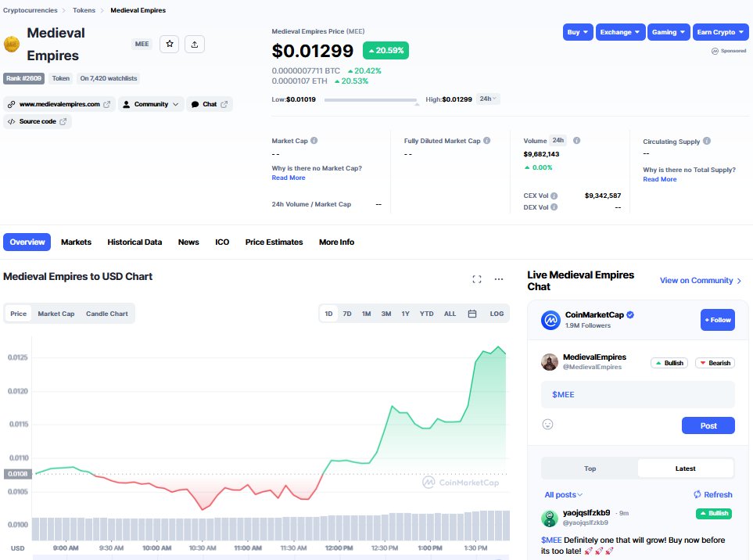
Task: Select the 1Y chart range
Action: [x=405, y=314]
